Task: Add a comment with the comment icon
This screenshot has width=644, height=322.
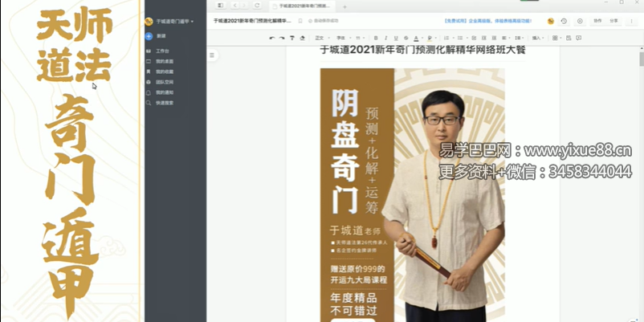Action: pos(579,38)
